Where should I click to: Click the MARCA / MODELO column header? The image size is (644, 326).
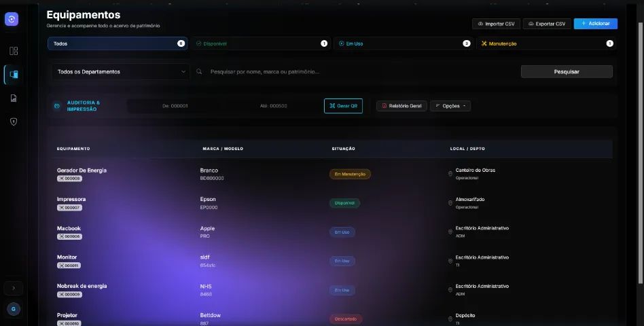(x=223, y=149)
